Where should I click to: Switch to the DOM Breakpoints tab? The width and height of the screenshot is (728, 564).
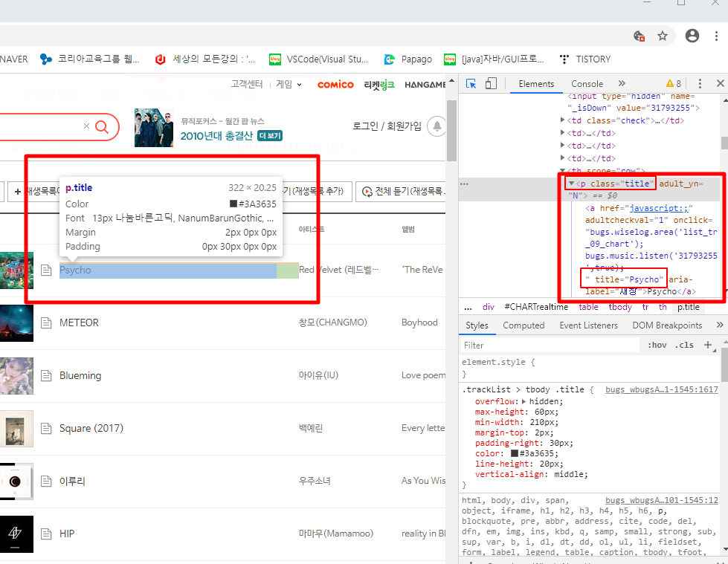coord(667,325)
